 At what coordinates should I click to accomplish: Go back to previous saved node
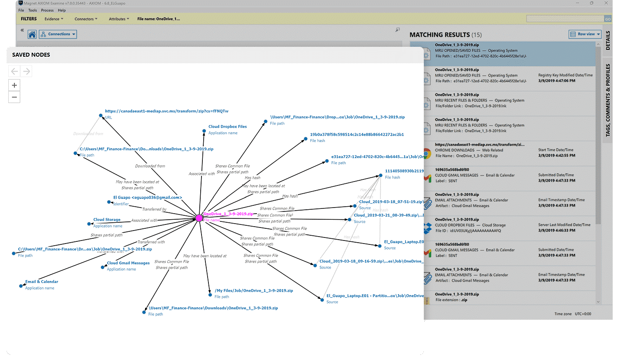click(14, 71)
